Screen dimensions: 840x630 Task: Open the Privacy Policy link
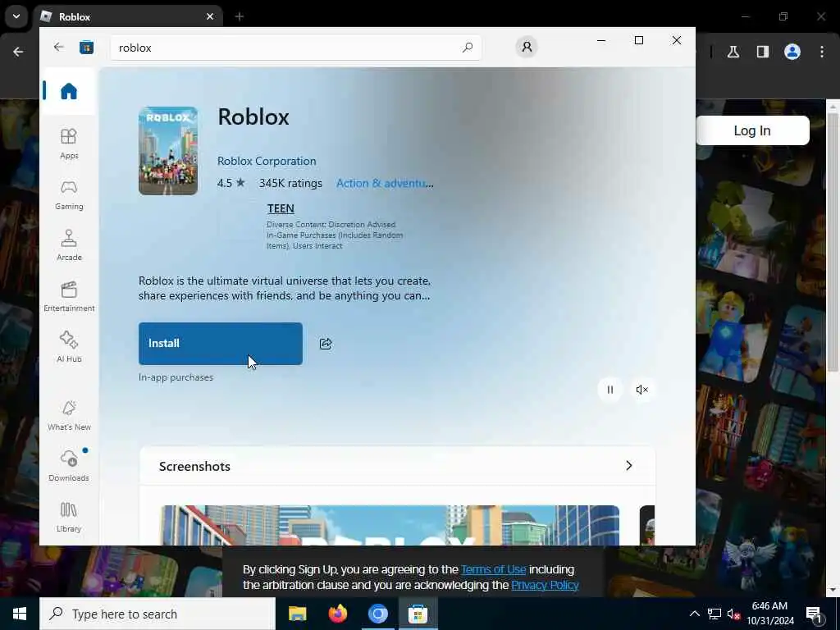tap(545, 585)
